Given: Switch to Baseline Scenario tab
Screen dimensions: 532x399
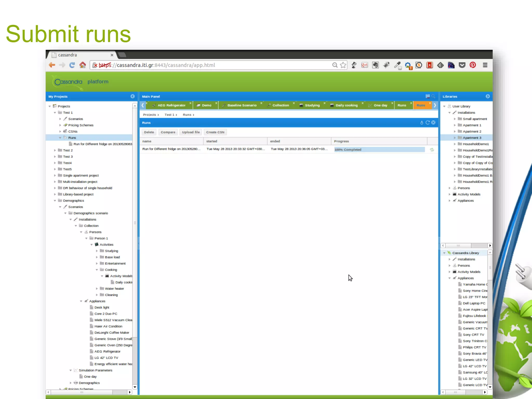Looking at the screenshot, I should (x=242, y=105).
